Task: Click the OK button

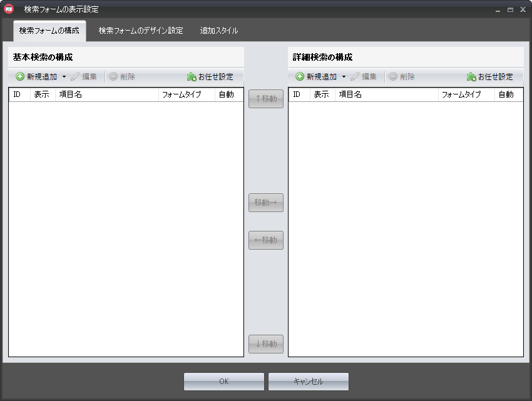Action: (223, 382)
